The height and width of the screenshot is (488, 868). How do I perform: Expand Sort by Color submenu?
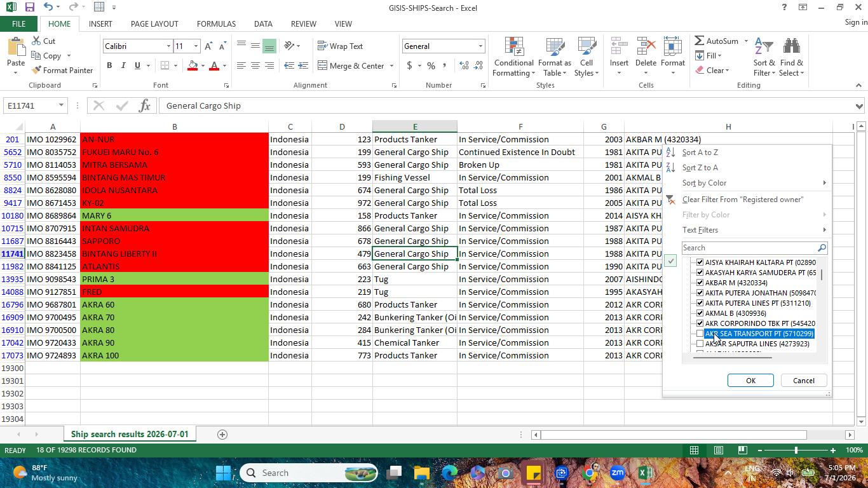(x=754, y=183)
